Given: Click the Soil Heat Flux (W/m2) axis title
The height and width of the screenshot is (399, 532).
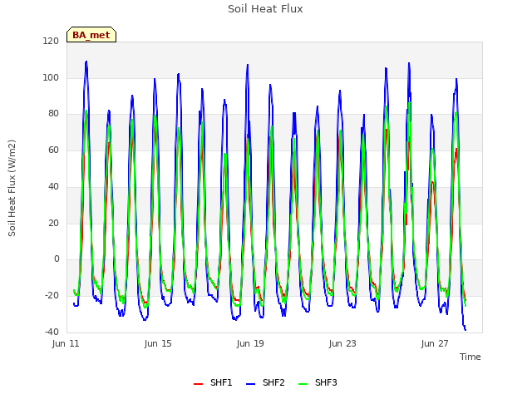Looking at the screenshot, I should pos(12,188).
